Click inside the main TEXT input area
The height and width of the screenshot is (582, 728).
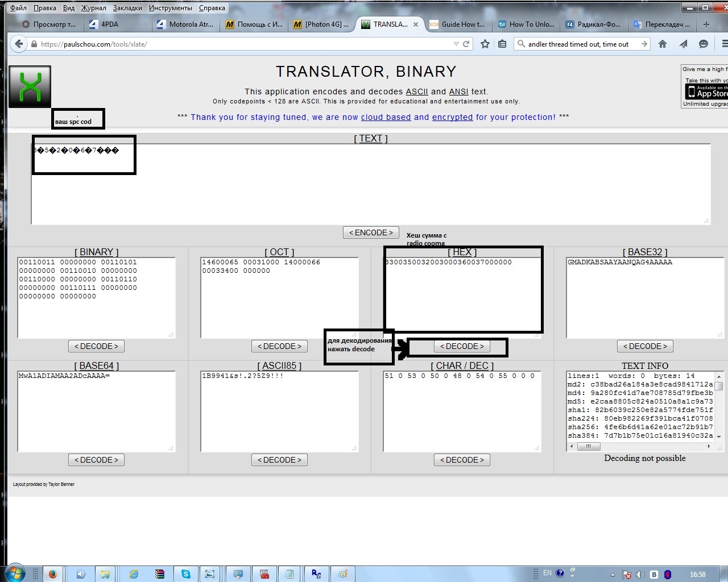(x=371, y=184)
